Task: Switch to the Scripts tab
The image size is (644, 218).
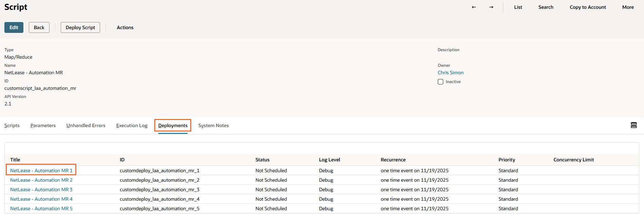Action: pyautogui.click(x=12, y=125)
